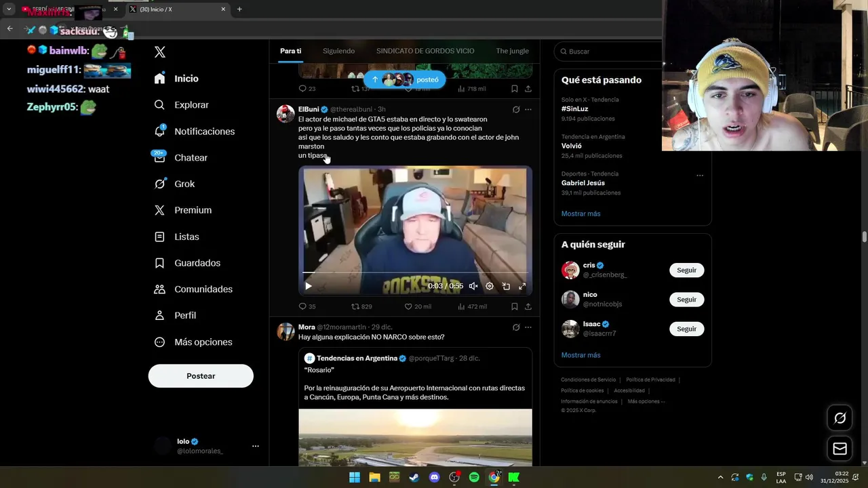Open Guardados in the sidebar
868x488 pixels.
click(187, 263)
